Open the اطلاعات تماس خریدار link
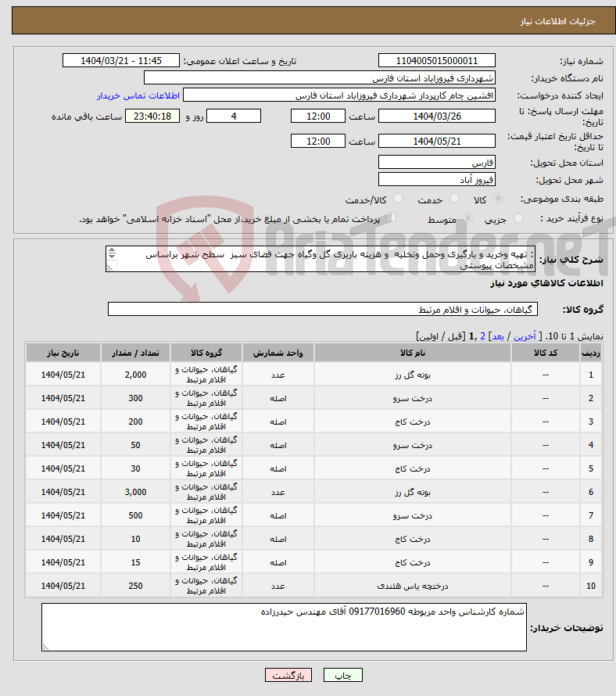 click(x=138, y=95)
